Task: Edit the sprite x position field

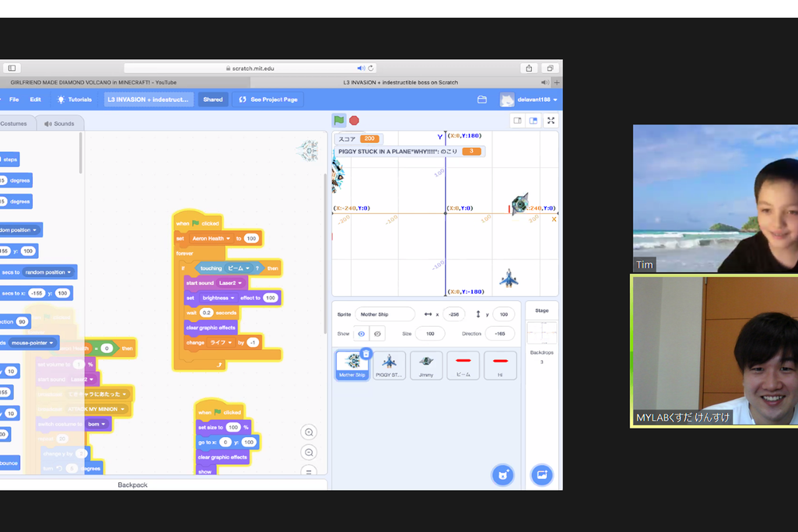Action: click(x=453, y=315)
